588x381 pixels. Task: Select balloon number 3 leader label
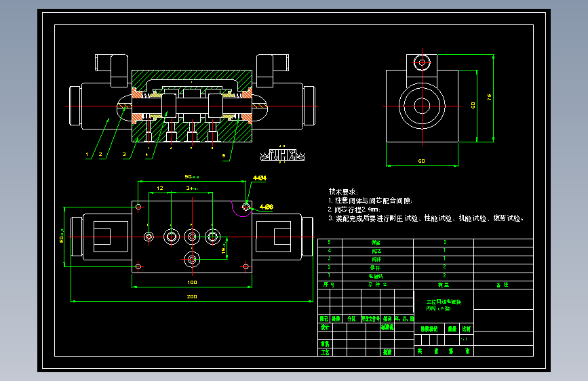(x=124, y=155)
